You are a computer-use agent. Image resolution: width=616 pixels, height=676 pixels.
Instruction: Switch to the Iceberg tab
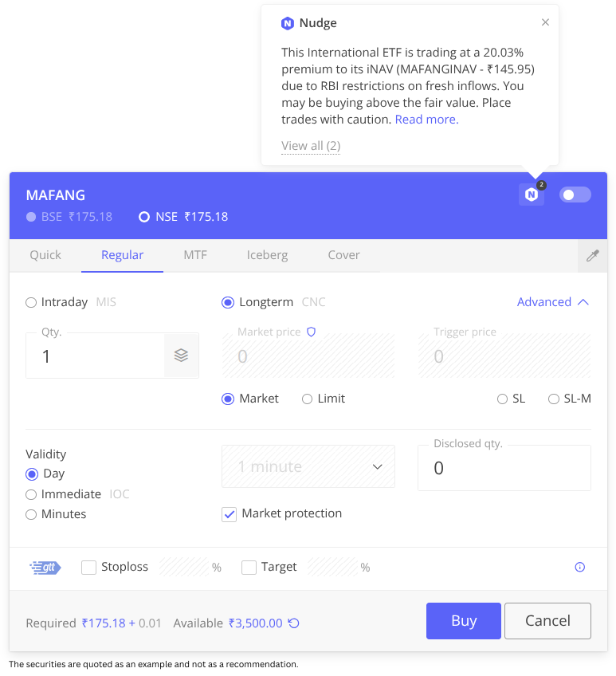point(267,255)
